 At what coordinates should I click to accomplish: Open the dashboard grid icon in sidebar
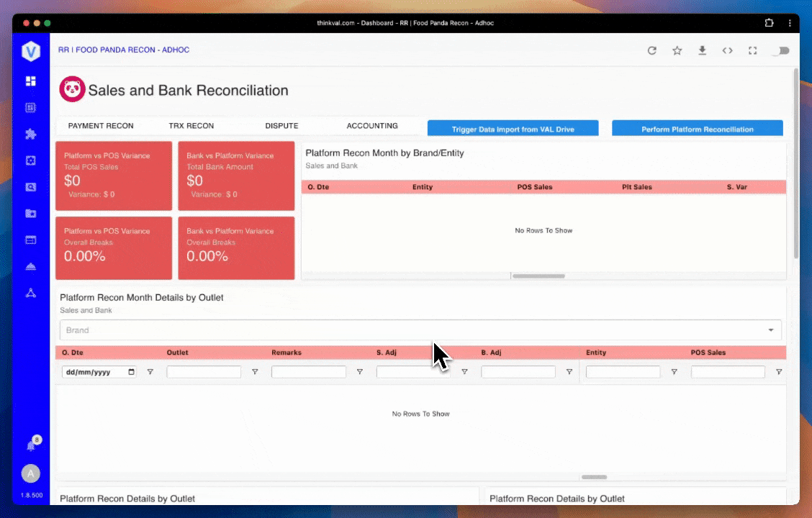click(30, 81)
